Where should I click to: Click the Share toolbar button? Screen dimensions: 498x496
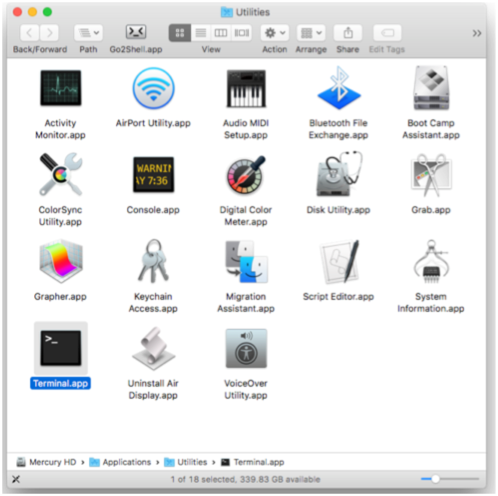[348, 33]
